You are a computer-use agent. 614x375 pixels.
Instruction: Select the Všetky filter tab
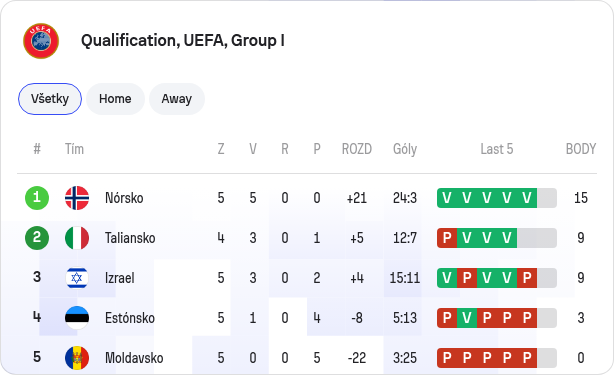tap(50, 99)
